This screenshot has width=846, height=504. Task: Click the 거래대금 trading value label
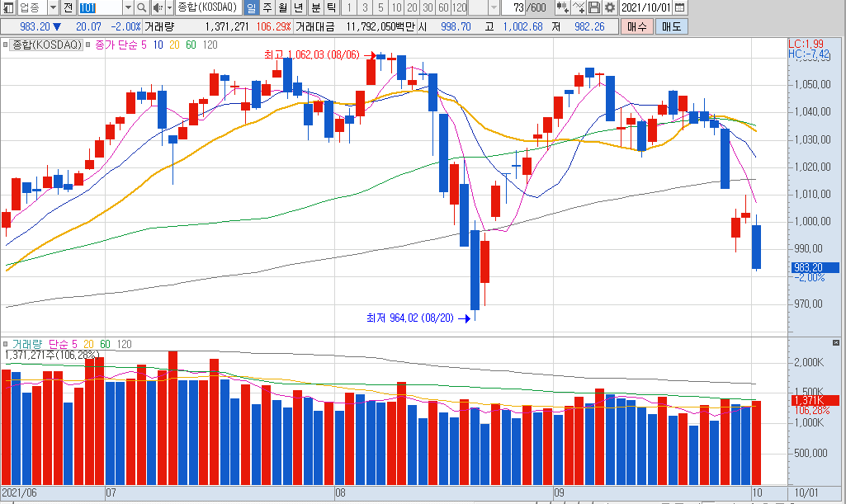(x=315, y=26)
